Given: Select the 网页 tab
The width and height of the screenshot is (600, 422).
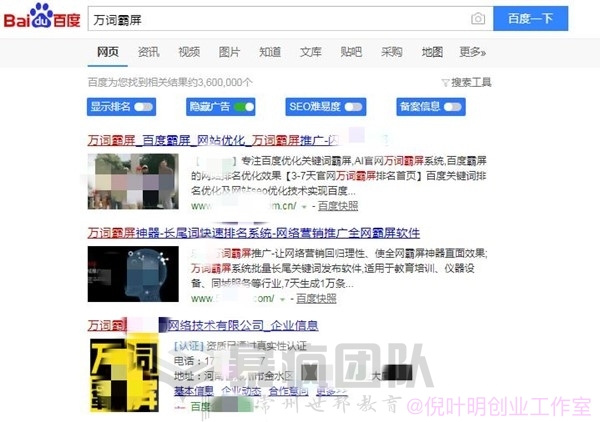Looking at the screenshot, I should (x=108, y=52).
